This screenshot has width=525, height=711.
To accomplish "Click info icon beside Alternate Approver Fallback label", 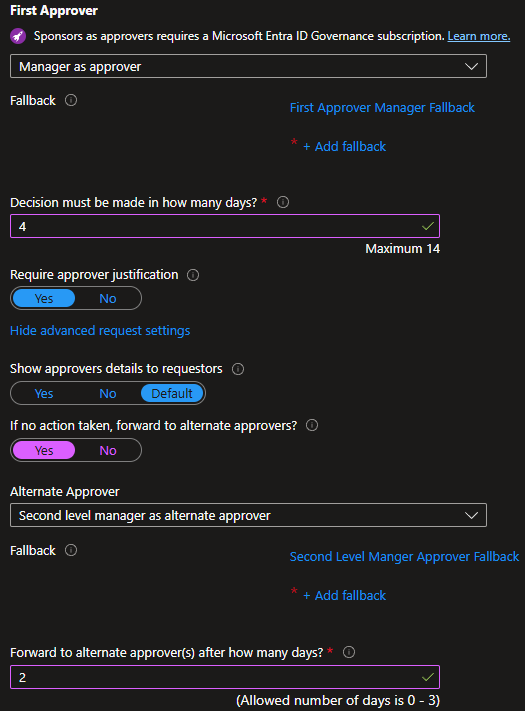I will pos(71,550).
